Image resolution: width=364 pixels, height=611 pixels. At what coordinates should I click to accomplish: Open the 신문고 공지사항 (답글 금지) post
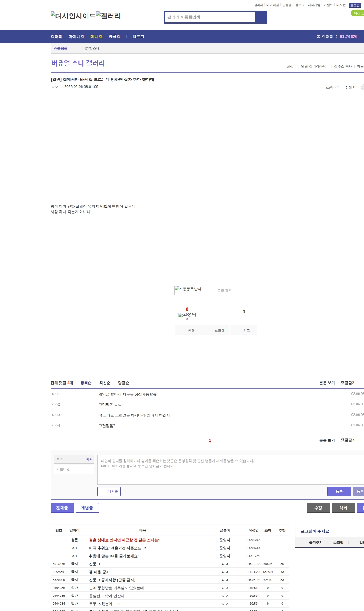[x=112, y=580]
